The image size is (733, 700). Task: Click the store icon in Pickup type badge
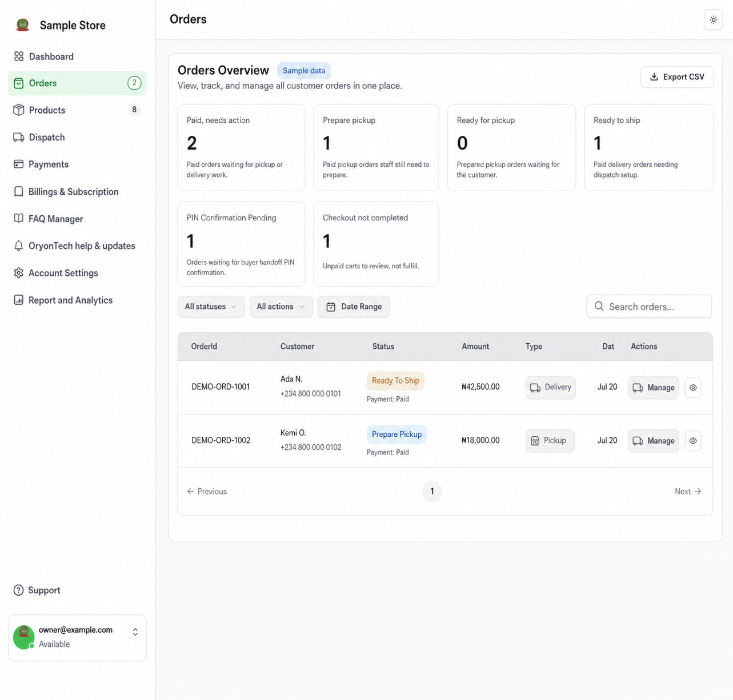coord(535,441)
